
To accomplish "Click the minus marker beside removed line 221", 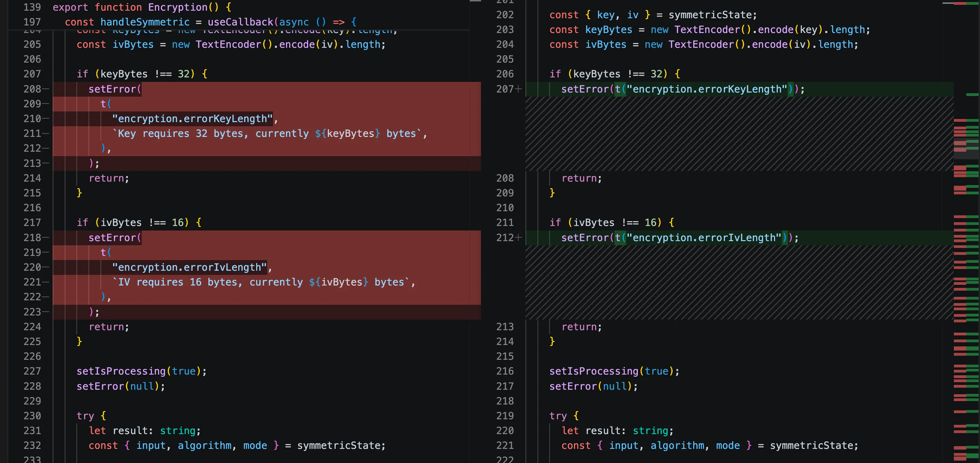I will click(x=46, y=282).
